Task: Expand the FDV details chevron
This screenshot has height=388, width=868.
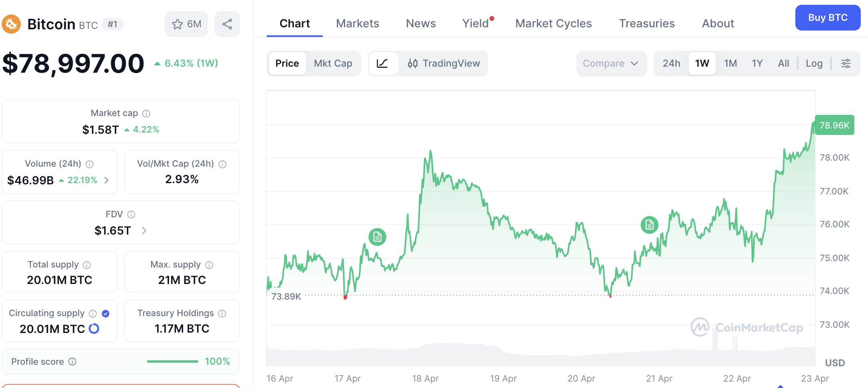Action: pos(144,231)
